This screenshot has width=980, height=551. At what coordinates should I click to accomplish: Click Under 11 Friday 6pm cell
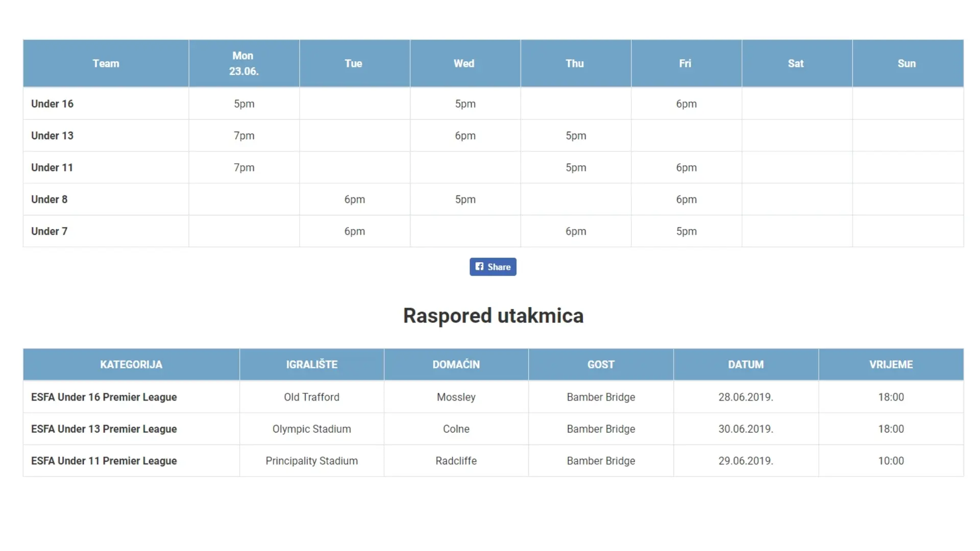coord(687,167)
